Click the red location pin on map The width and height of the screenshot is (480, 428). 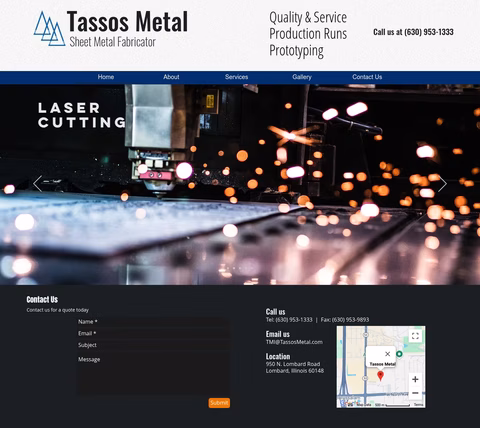380,376
